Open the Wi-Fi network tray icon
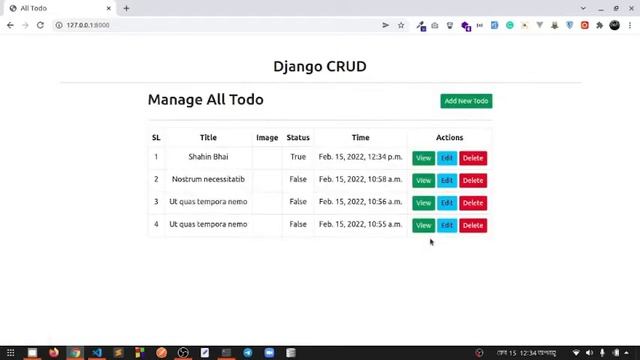This screenshot has width=640, height=360. 576,353
